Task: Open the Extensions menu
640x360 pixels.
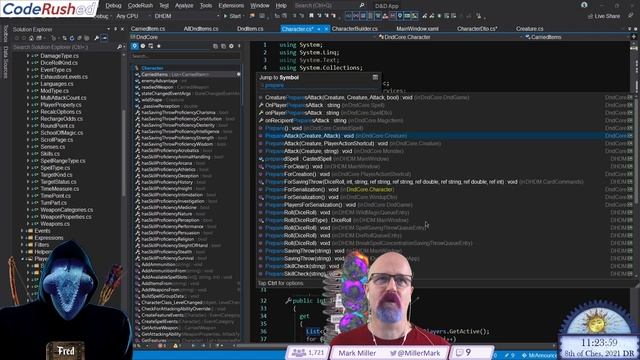Action: (x=231, y=6)
